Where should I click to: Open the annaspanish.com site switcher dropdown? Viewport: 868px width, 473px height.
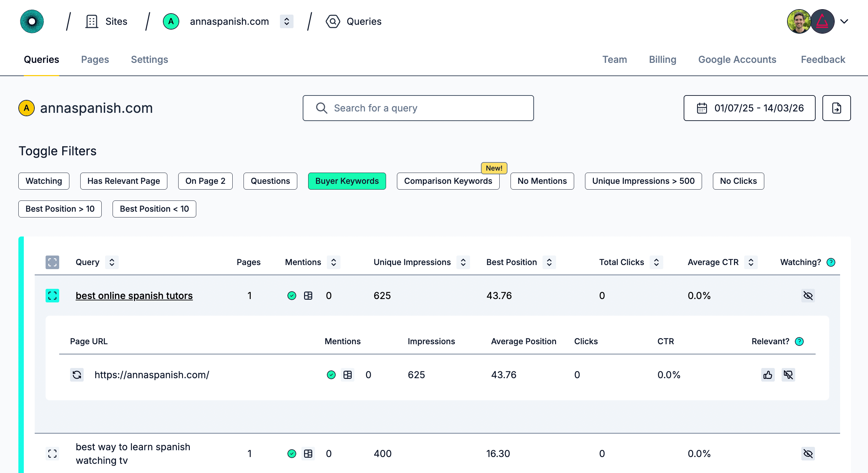287,21
